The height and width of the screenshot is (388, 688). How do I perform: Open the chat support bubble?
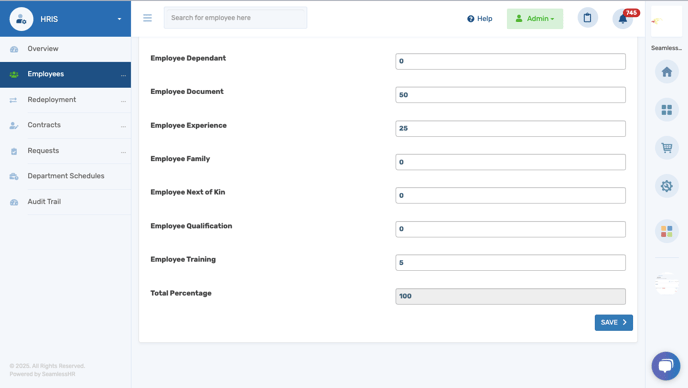click(666, 366)
